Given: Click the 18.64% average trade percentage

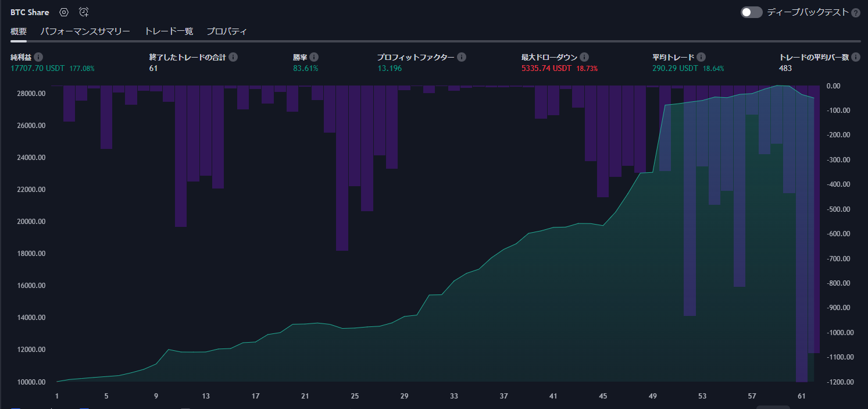Looking at the screenshot, I should point(713,68).
